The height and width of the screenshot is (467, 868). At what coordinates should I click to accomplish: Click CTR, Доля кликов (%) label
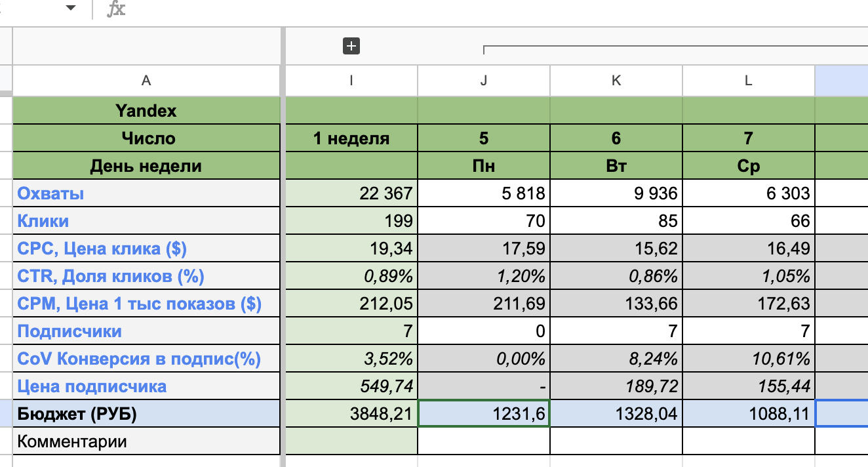[x=146, y=276]
